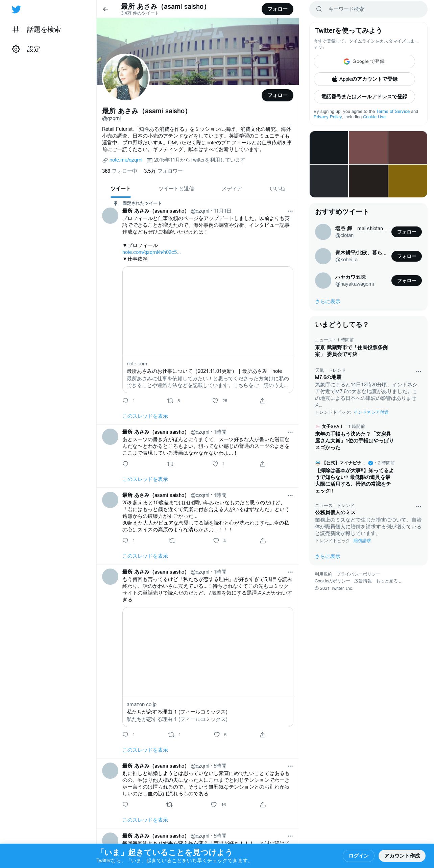The height and width of the screenshot is (868, 434).
Task: Switch to ツイートと返信 tab
Action: tap(176, 189)
